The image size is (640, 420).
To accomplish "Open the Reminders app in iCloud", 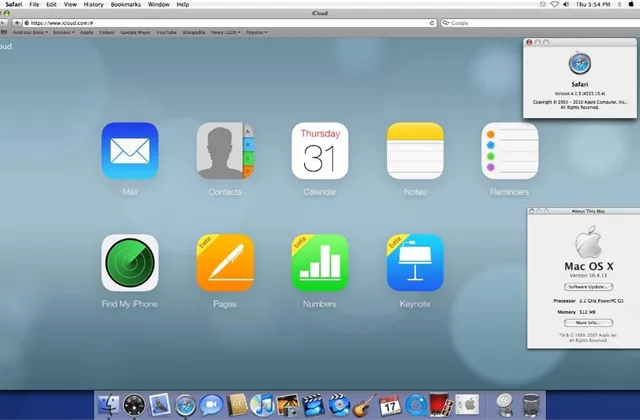I will 510,151.
